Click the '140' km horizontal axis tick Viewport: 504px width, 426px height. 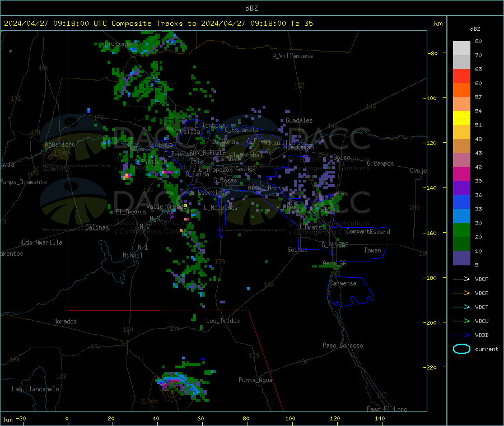coord(380,418)
